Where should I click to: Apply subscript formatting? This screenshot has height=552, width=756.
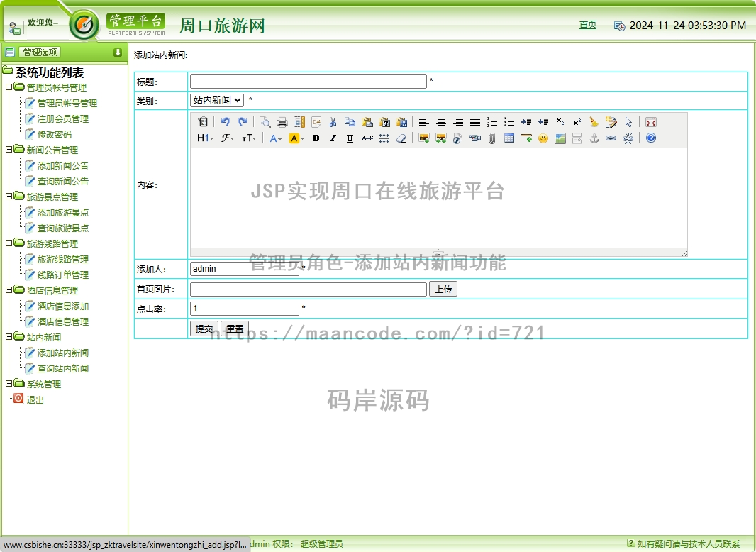(560, 122)
